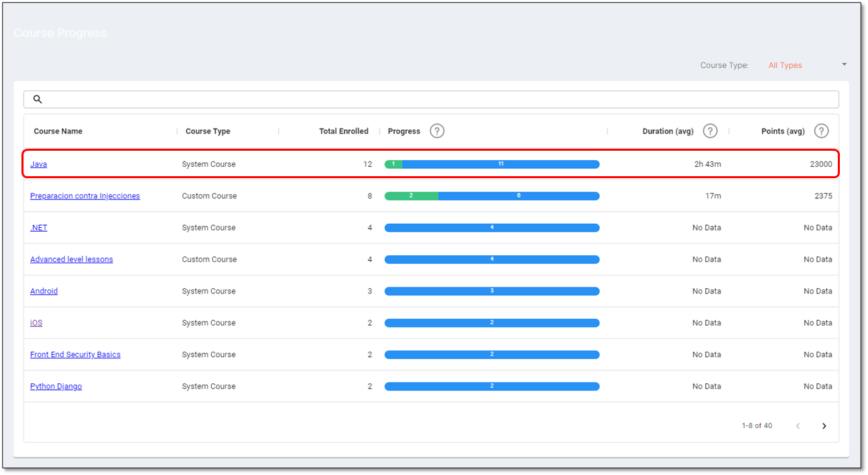Click blue segment of Preparacion progress bar

[x=519, y=196]
